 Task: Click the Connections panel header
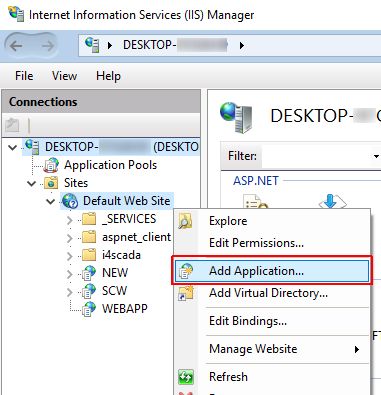coord(101,102)
